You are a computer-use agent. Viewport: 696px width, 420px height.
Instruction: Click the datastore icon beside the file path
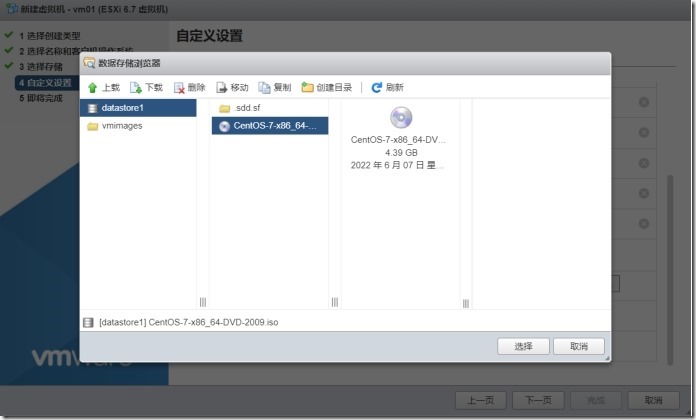click(x=88, y=322)
